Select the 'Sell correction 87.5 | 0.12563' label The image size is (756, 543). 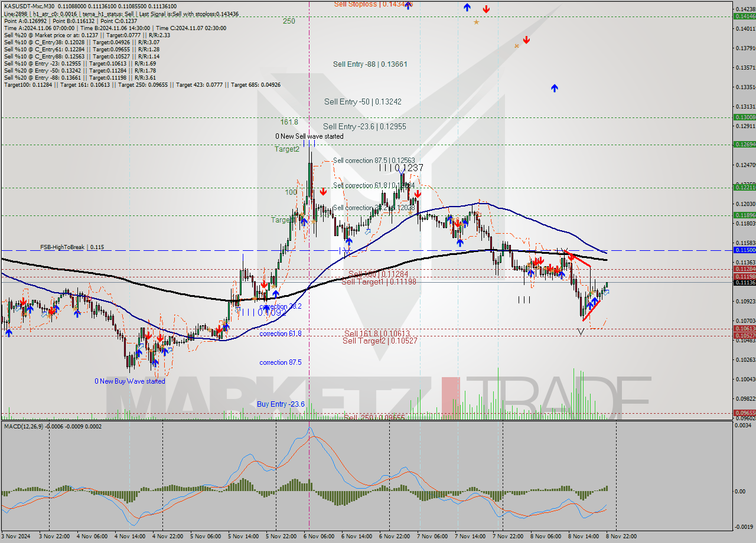pyautogui.click(x=374, y=161)
